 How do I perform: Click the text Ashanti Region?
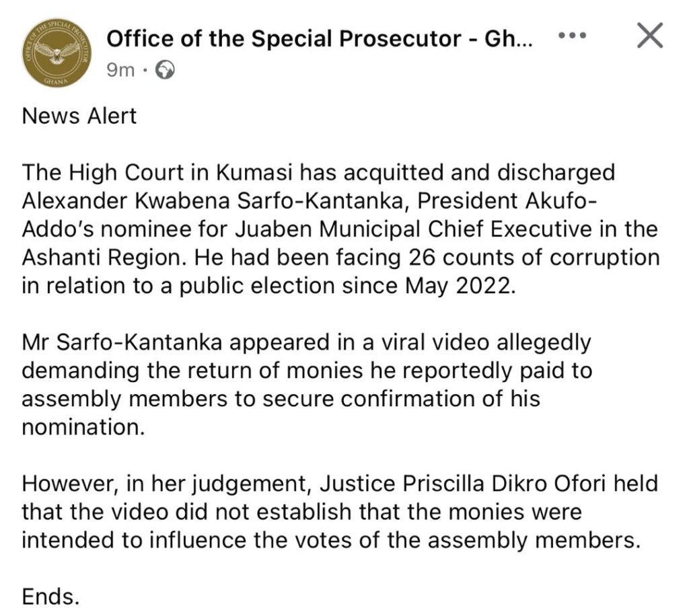101,258
